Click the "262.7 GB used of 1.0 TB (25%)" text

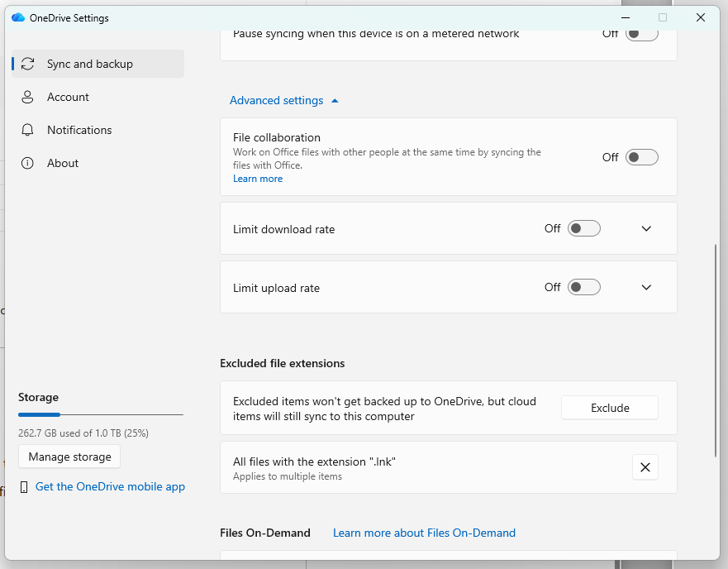pyautogui.click(x=83, y=433)
